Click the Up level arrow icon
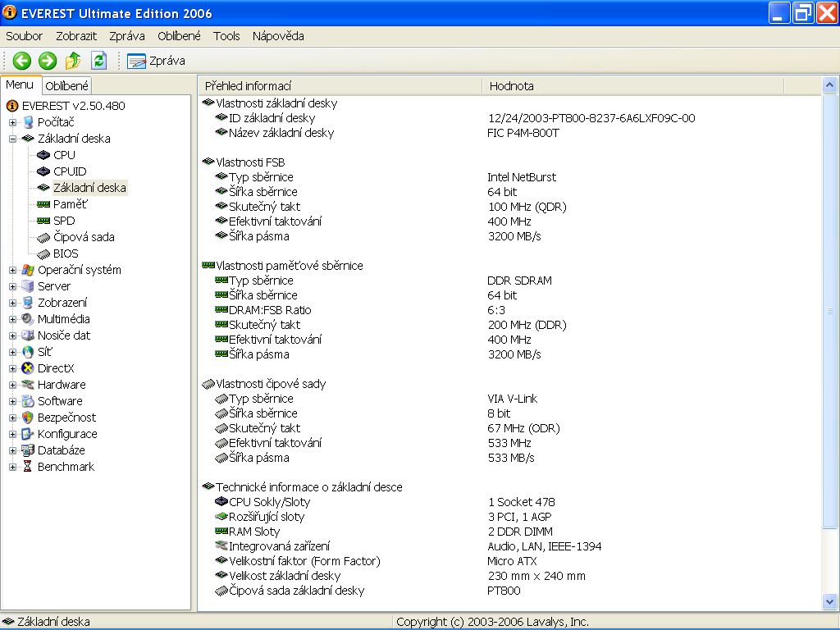Image resolution: width=840 pixels, height=630 pixels. (73, 60)
